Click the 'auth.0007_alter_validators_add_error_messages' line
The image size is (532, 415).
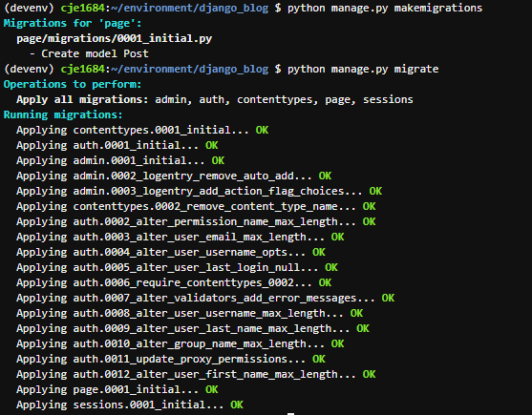coord(205,298)
